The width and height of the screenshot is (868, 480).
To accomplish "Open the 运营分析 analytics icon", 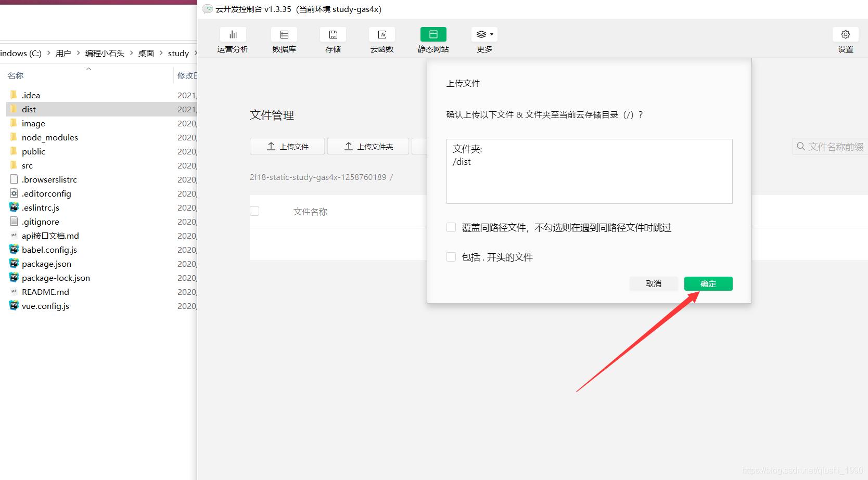I will tap(233, 34).
